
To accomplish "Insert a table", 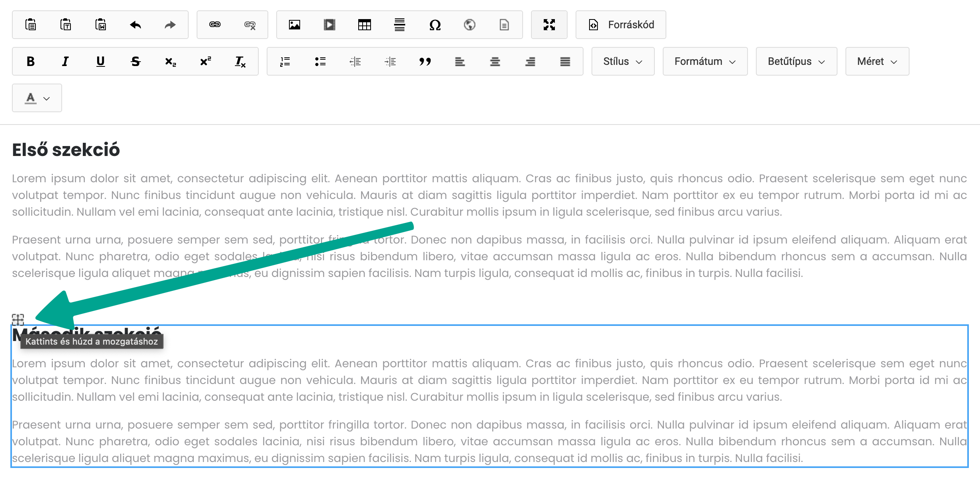I will [365, 25].
